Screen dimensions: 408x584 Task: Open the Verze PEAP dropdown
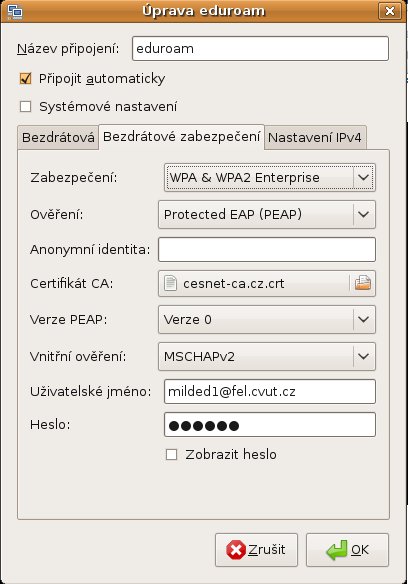[267, 320]
